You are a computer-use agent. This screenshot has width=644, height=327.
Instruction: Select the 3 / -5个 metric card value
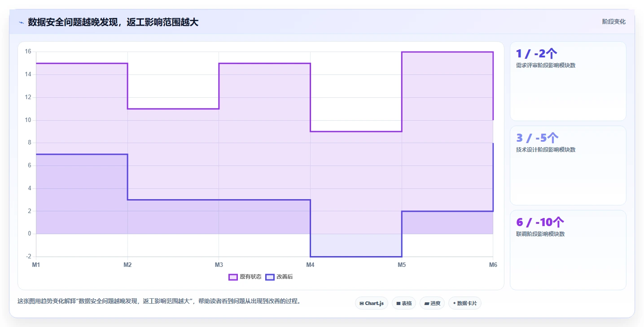[538, 138]
